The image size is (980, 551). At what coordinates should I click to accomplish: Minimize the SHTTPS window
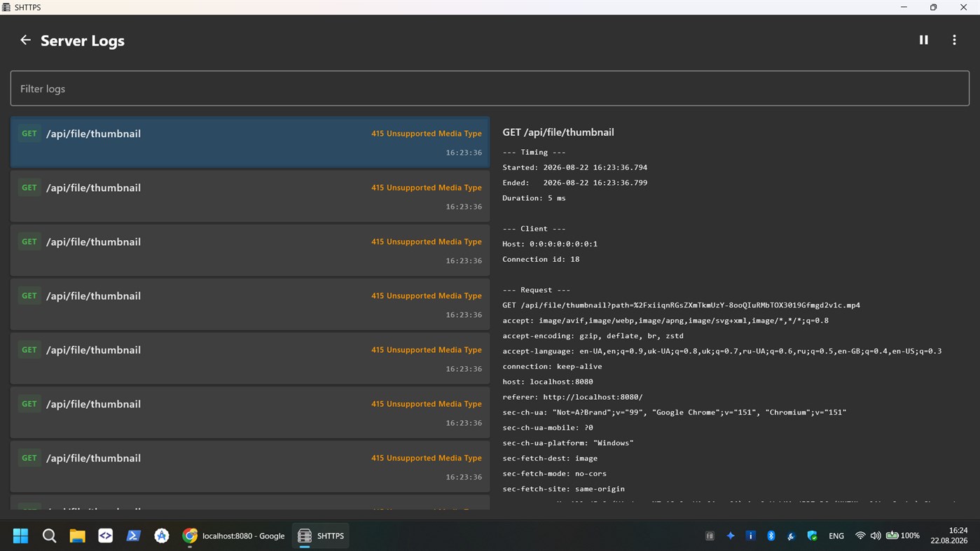click(904, 7)
